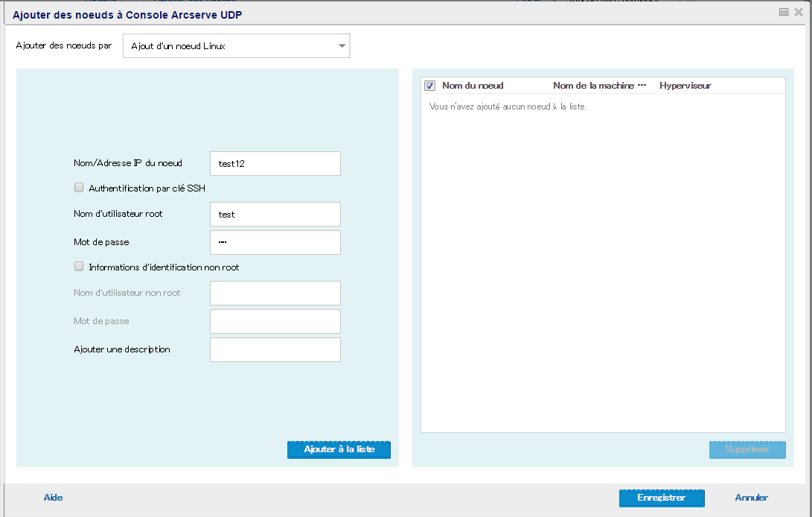Click the root Mot de passe field
Screen dimensions: 812x517
(x=275, y=242)
